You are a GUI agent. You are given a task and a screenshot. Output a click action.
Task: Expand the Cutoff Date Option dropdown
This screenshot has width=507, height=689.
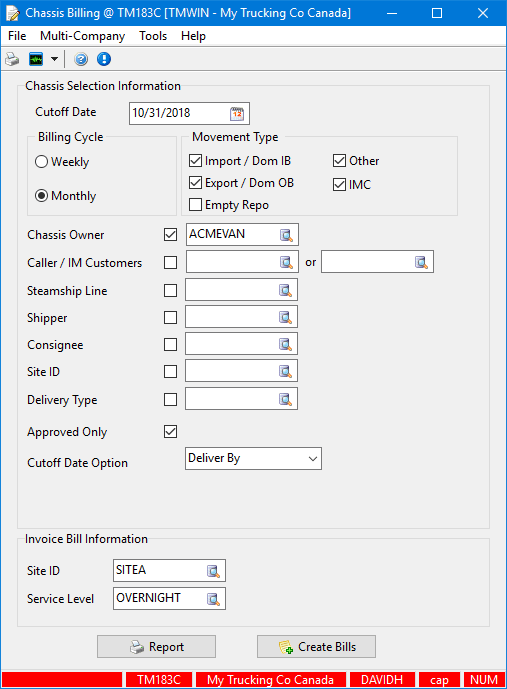pos(253,459)
